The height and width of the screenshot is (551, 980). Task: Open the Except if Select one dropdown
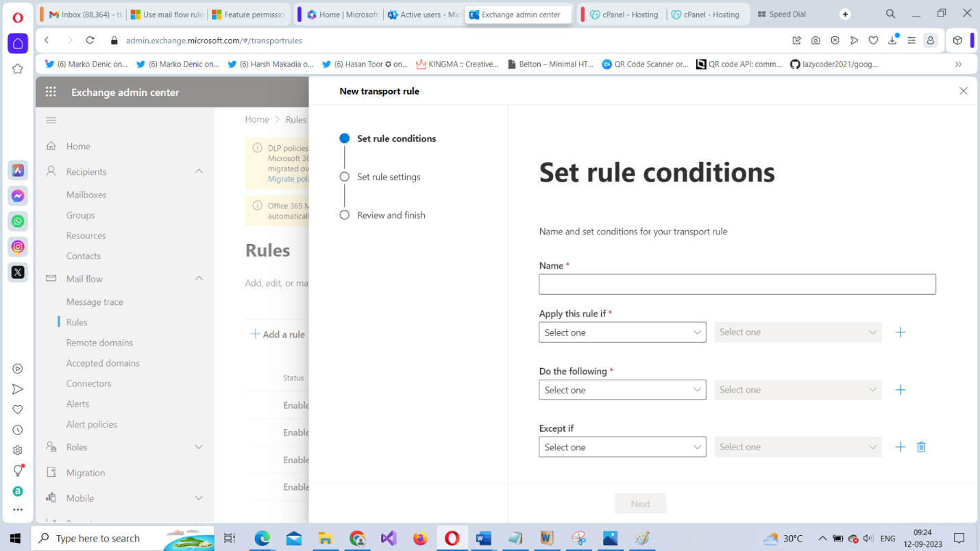click(622, 447)
